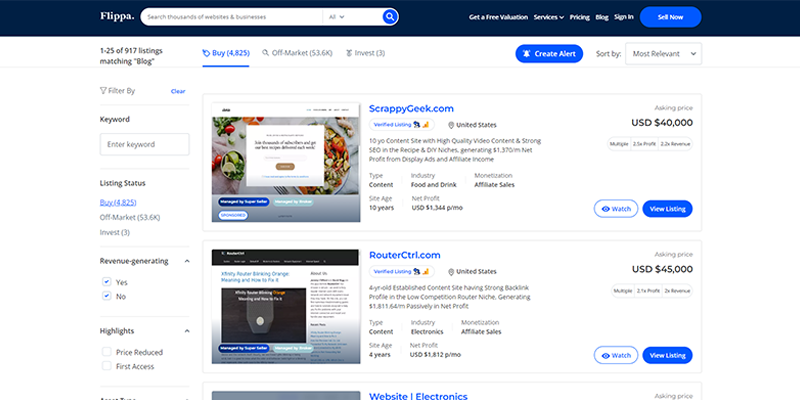Enable the Price Reduced checkbox
The image size is (800, 400).
[x=106, y=352]
